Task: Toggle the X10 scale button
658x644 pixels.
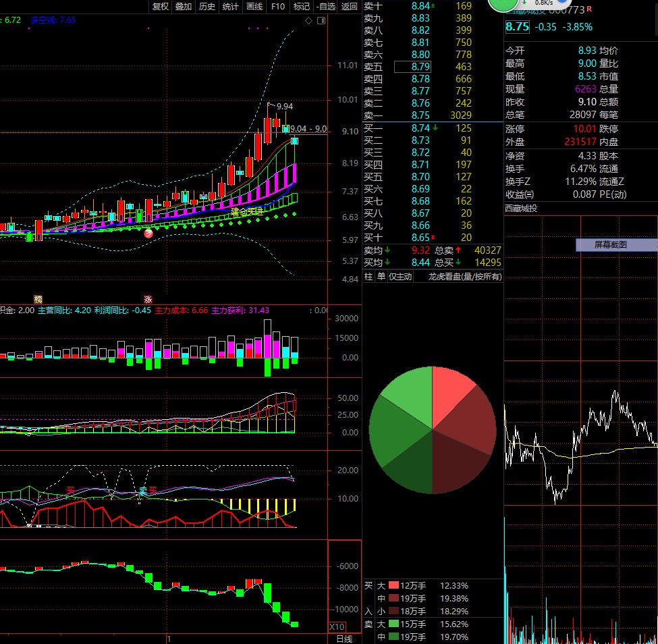Action: click(337, 627)
